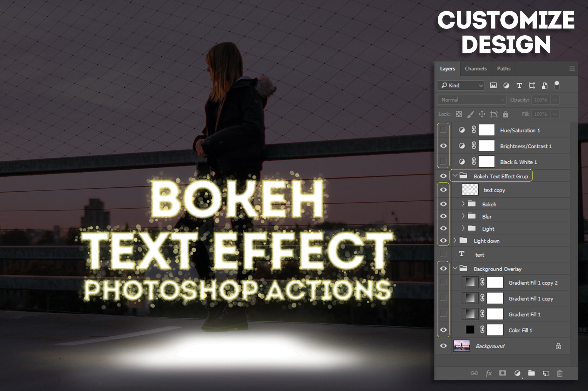Screen dimensions: 588x391
Task: Show the Hue/Saturation 1 layer
Action: coord(443,130)
